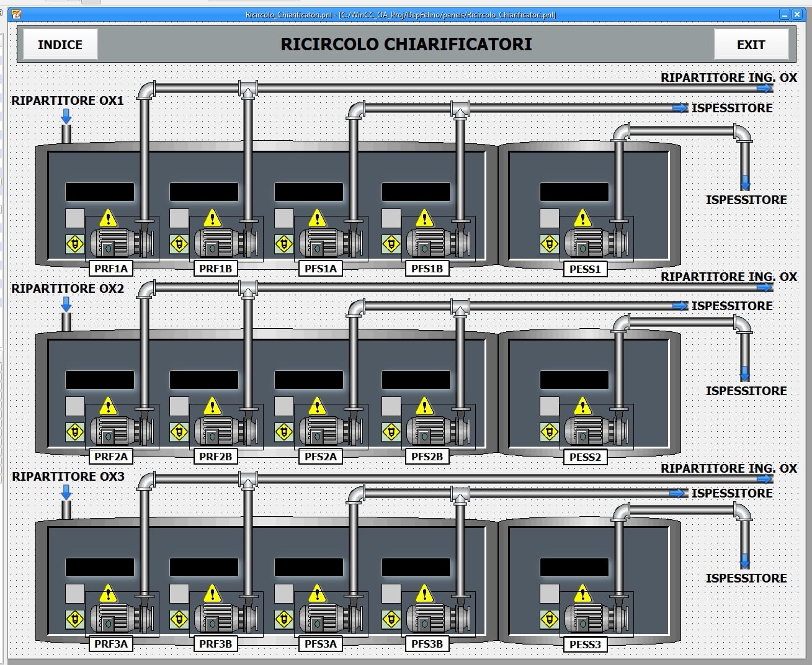812x665 pixels.
Task: Select the PRF1B pump motor
Action: pyautogui.click(x=226, y=242)
